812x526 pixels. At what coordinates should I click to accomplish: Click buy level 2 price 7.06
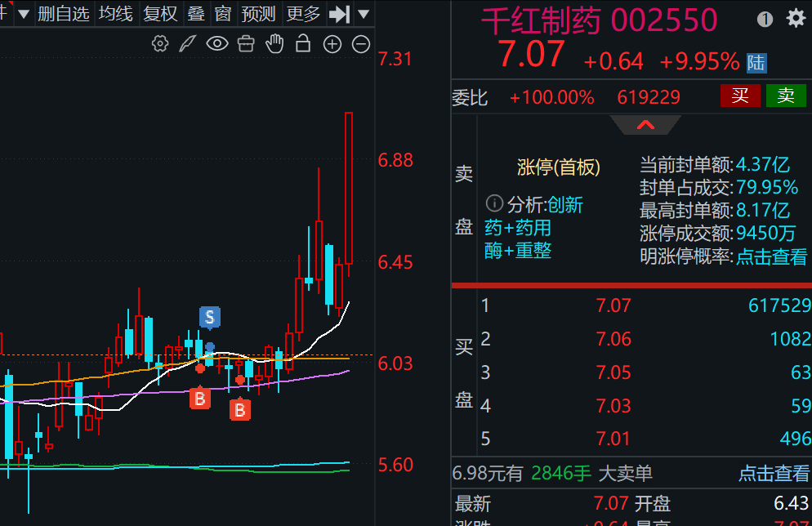(613, 339)
